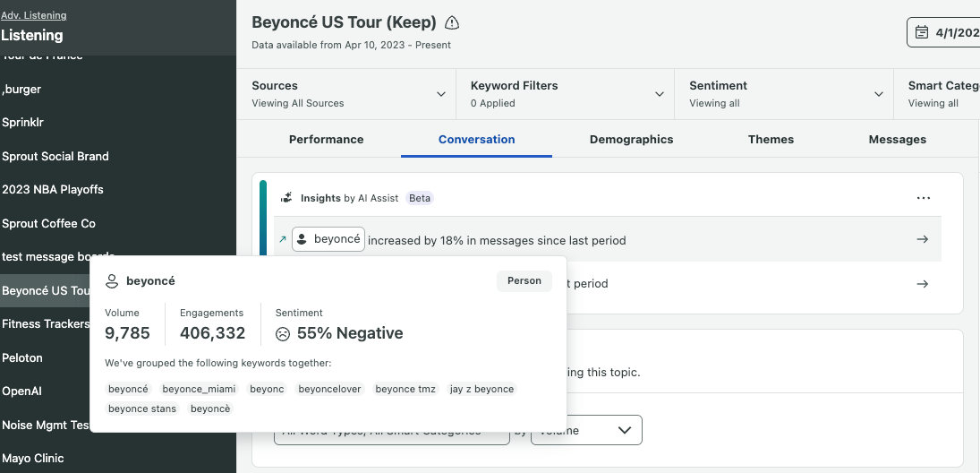Click the upward trend arrow icon
Screen dimensions: 980x473
click(x=283, y=239)
